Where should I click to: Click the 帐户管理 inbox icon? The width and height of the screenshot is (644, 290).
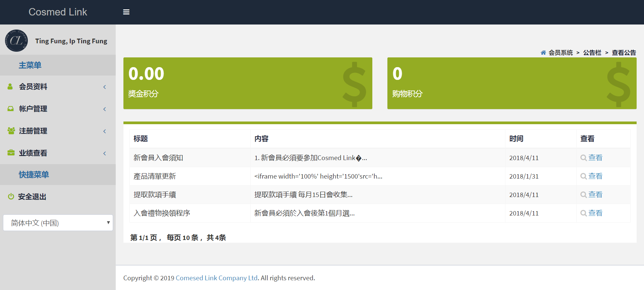(x=11, y=109)
